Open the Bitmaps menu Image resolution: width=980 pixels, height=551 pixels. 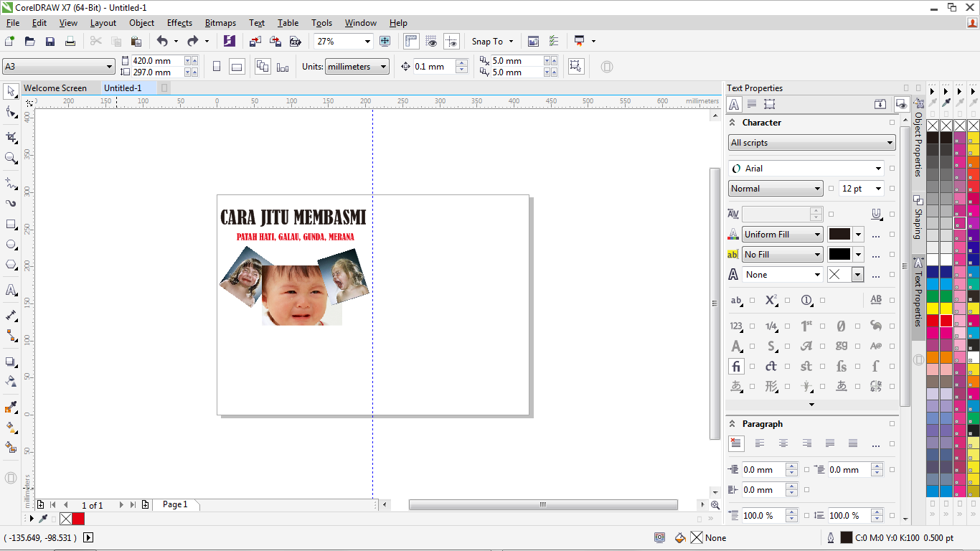click(220, 23)
